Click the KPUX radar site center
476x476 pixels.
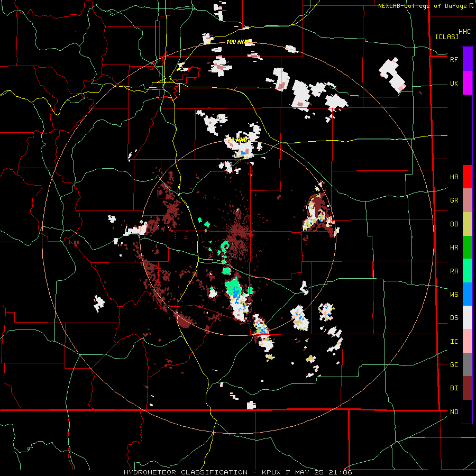pos(239,237)
